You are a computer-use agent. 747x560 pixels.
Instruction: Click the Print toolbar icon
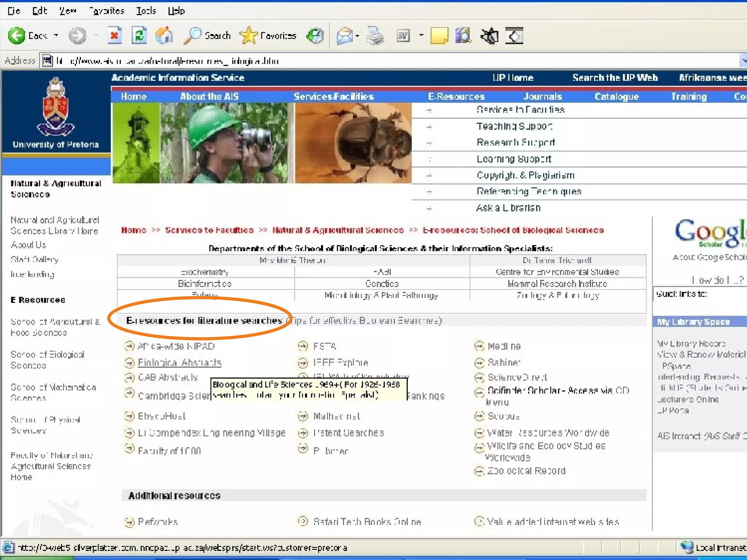tap(375, 36)
